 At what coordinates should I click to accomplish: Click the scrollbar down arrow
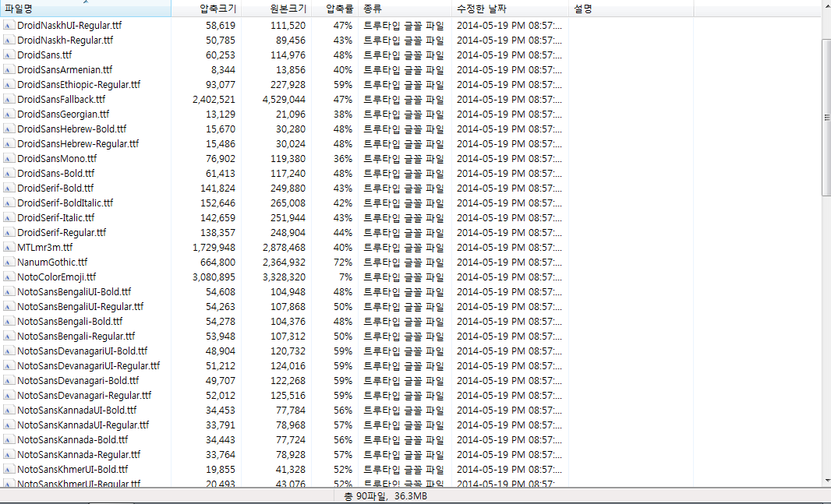click(x=826, y=481)
